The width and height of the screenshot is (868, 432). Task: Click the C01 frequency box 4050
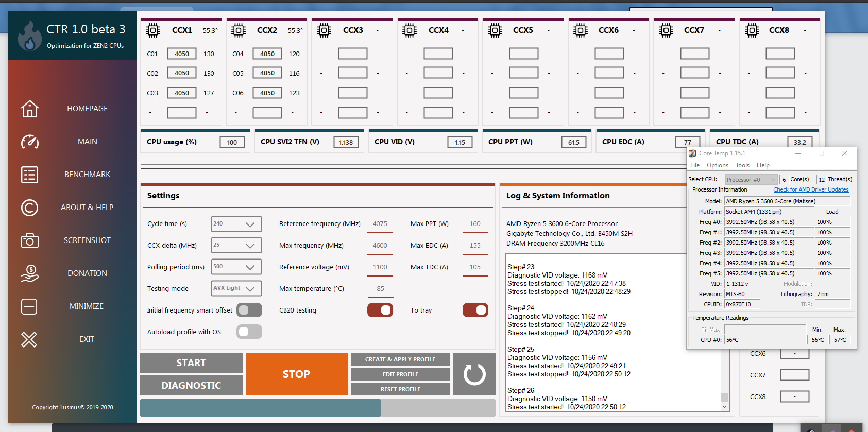pos(182,54)
